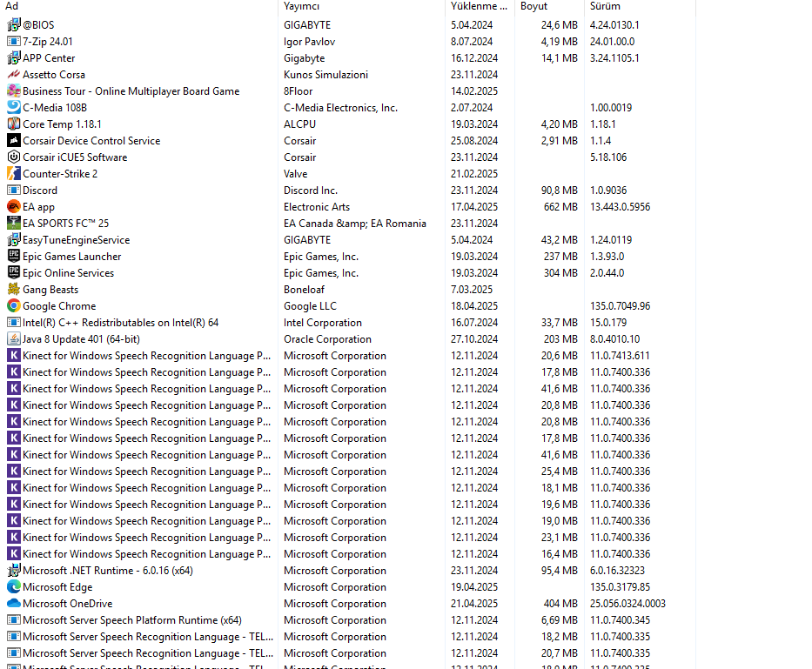
Task: Click the 662 MB size value
Action: tap(560, 207)
